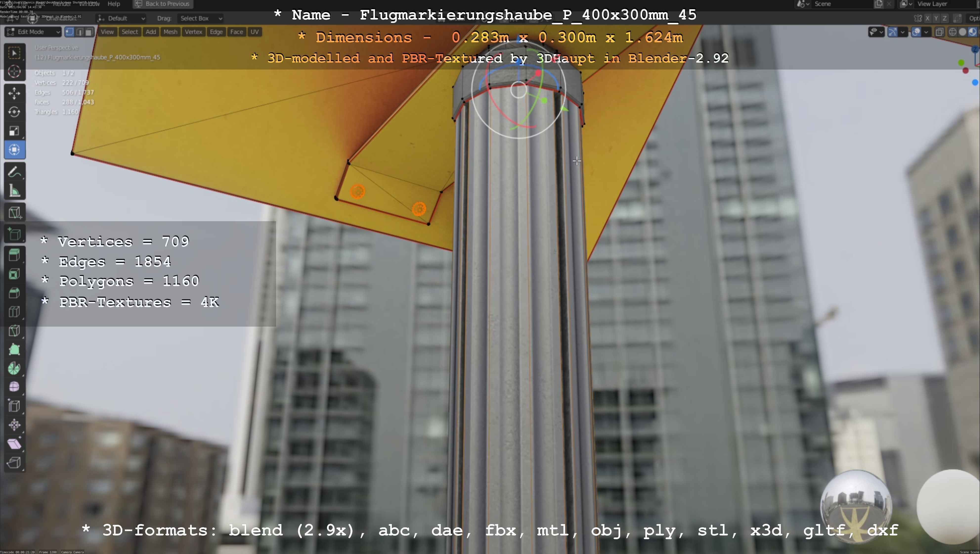Open the Vertex menu
Image resolution: width=980 pixels, height=554 pixels.
(x=193, y=32)
